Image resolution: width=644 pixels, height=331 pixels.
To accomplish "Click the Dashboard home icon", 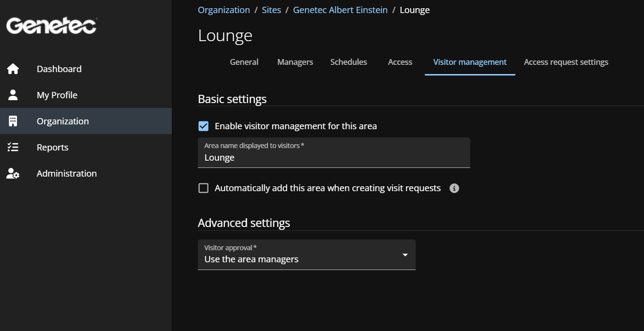I will (x=13, y=69).
